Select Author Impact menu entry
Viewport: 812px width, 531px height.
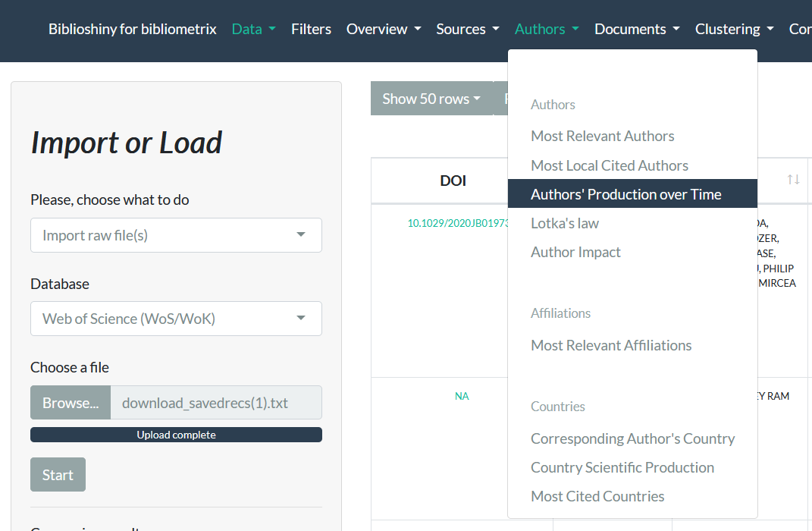(575, 252)
